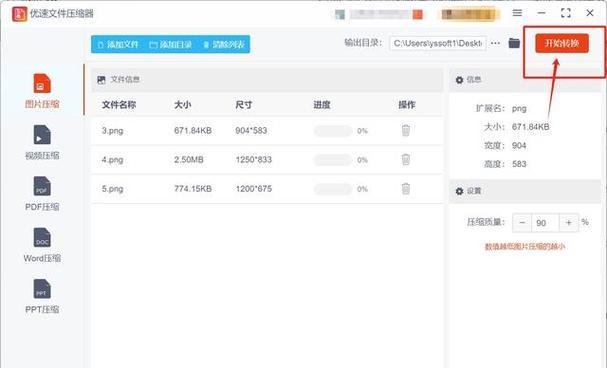Click the 信息 panel gear icon
The height and width of the screenshot is (368, 607).
[459, 80]
